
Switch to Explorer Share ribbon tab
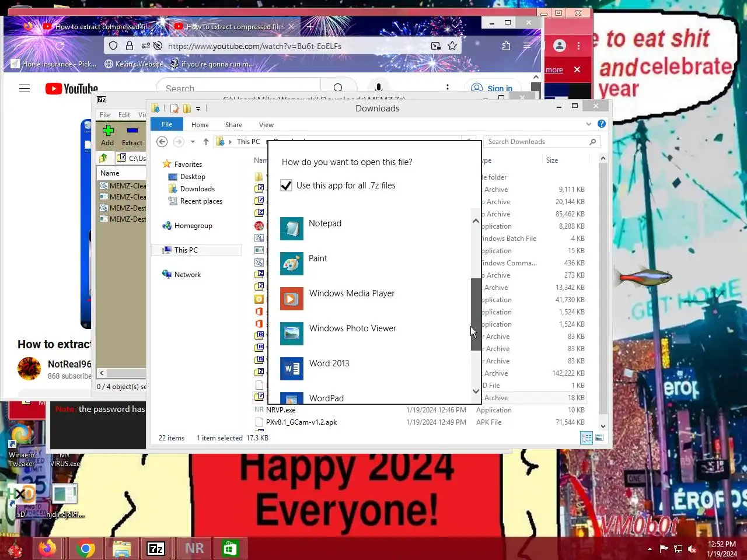(x=233, y=125)
